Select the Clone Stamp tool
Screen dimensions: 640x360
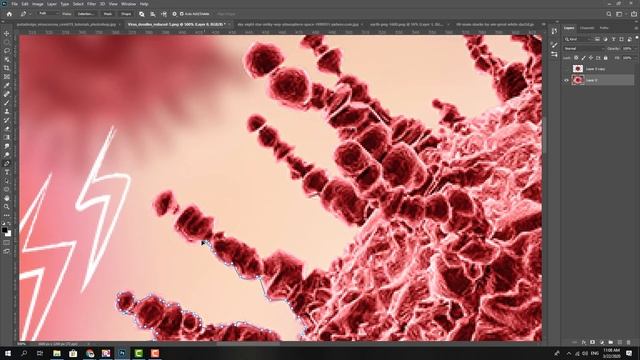point(7,111)
